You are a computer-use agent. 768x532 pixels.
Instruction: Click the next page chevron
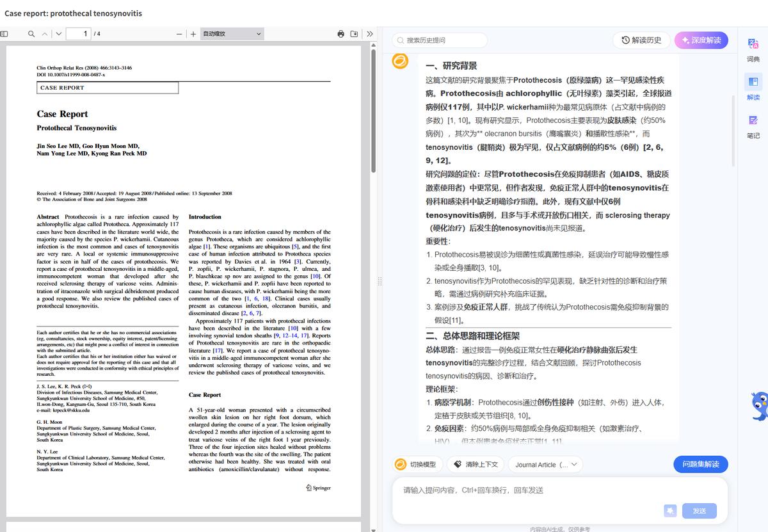(x=58, y=33)
